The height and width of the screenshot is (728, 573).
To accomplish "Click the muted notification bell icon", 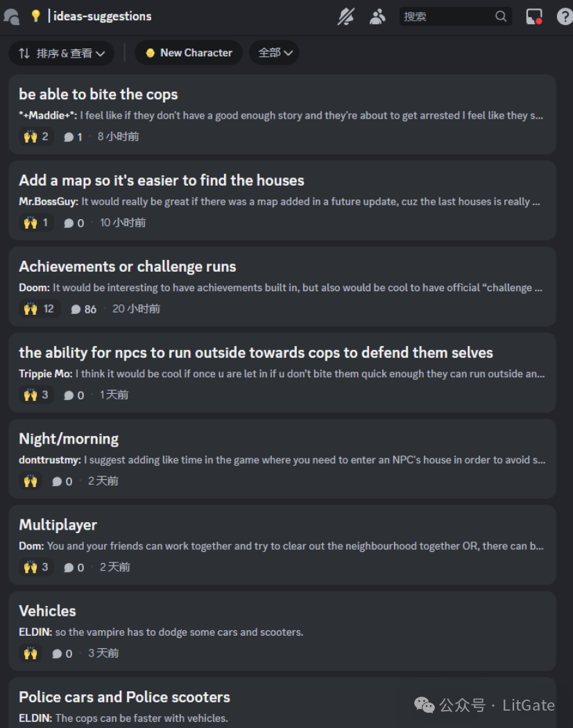I will coord(345,17).
